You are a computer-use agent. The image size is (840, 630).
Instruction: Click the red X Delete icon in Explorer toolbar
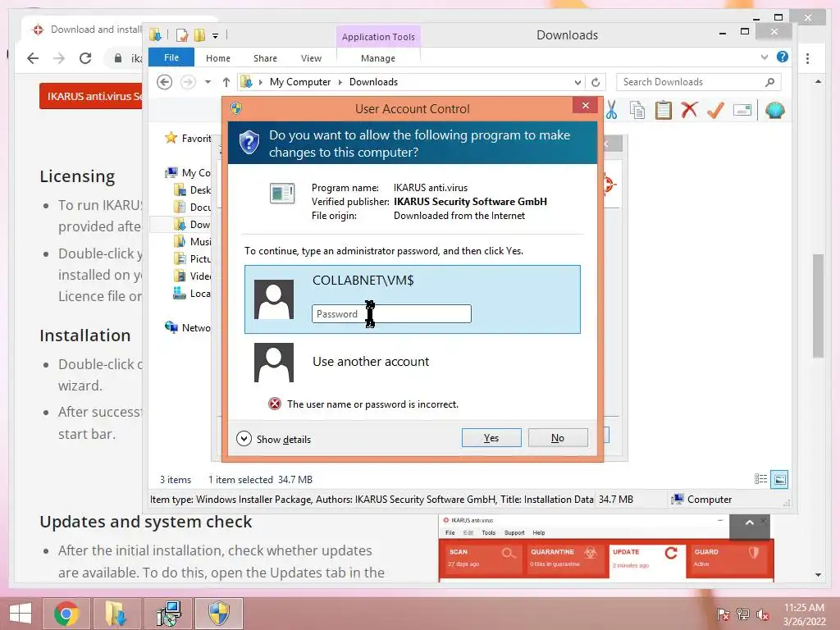(689, 111)
